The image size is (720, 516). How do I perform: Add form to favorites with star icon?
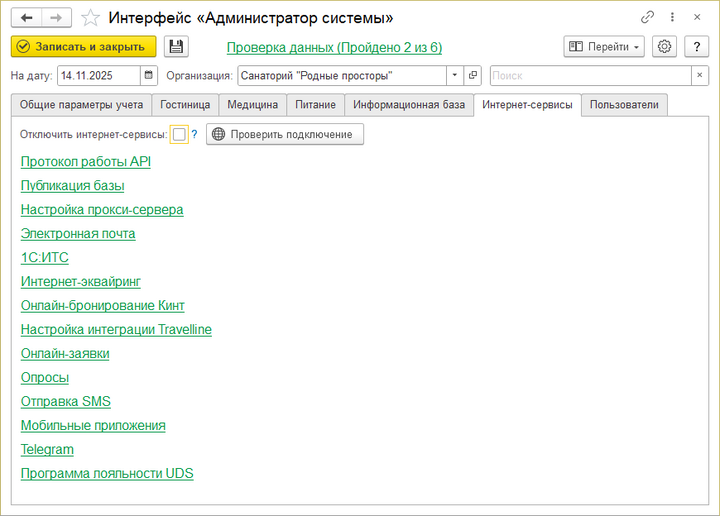(x=90, y=18)
